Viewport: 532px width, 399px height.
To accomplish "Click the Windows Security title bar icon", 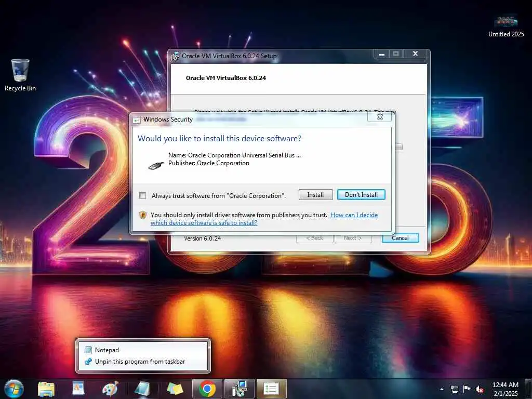I will [137, 120].
